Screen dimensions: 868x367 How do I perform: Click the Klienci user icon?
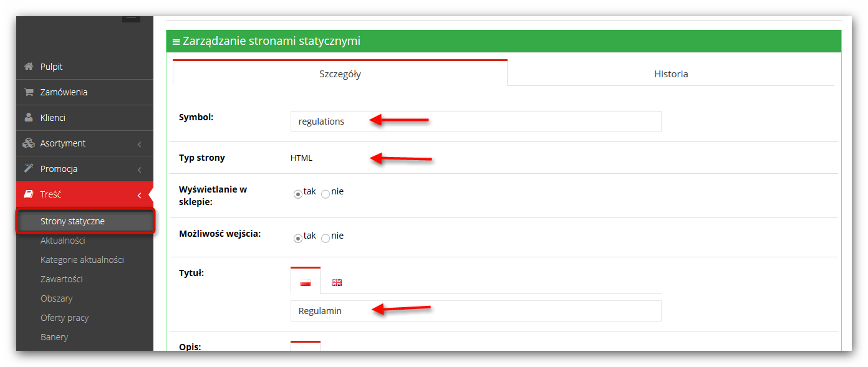point(28,117)
